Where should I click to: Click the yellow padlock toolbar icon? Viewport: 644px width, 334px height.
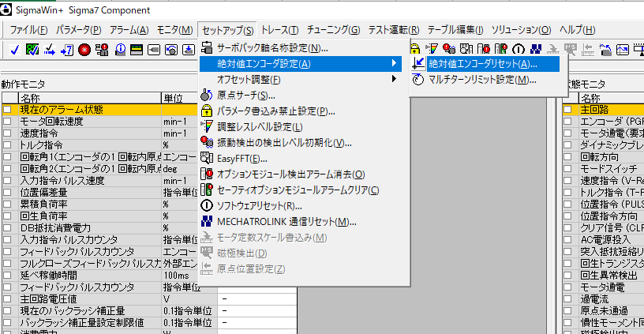point(415,49)
